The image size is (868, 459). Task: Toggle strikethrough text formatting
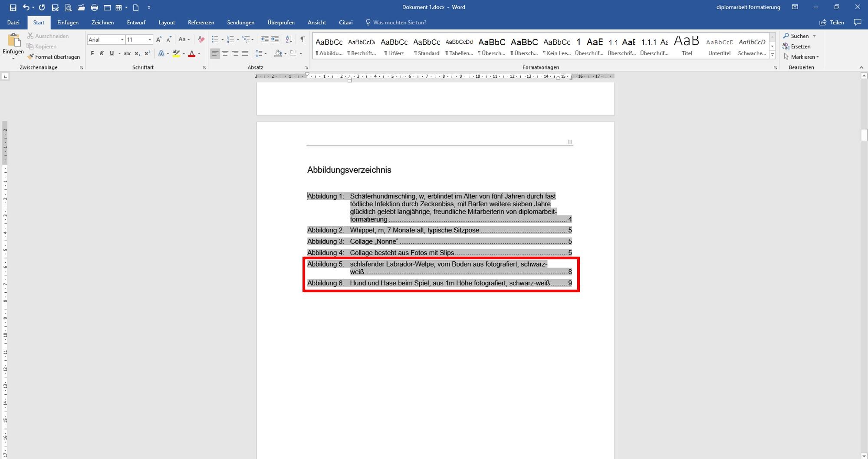[x=127, y=53]
